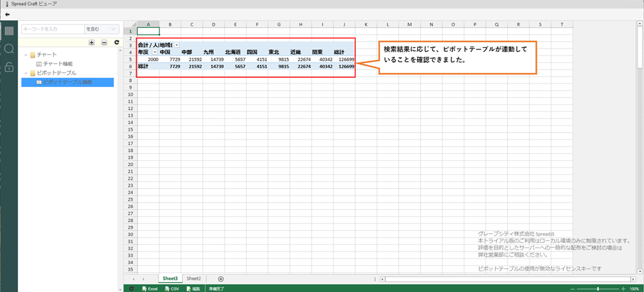
Task: Open the 地域 column filter dropdown
Action: pyautogui.click(x=177, y=45)
